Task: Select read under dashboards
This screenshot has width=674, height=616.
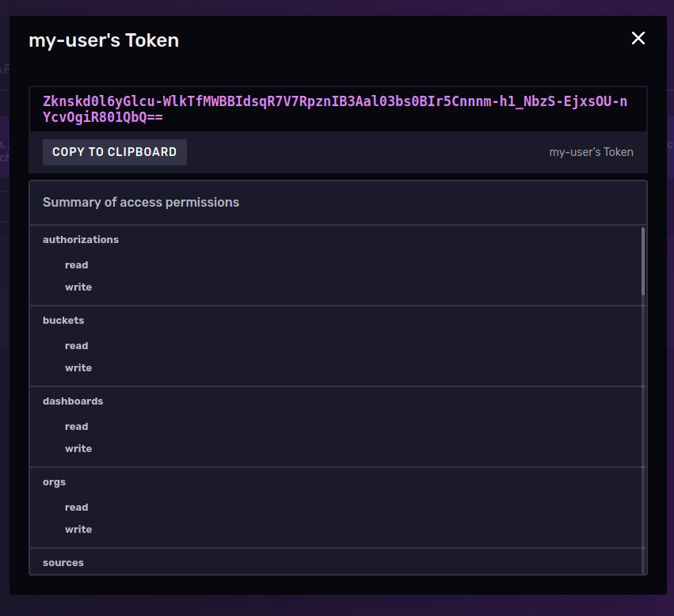Action: pos(77,427)
